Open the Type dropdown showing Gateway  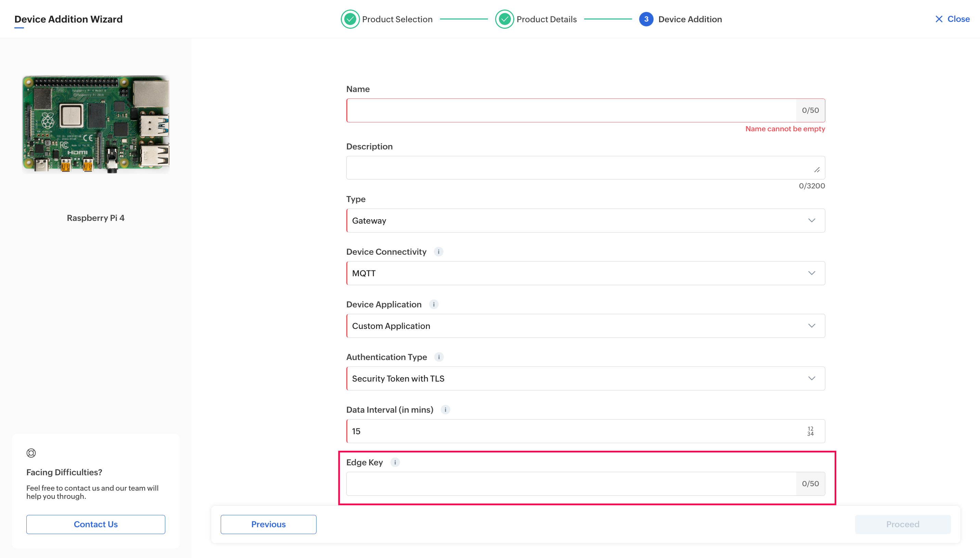(x=585, y=221)
